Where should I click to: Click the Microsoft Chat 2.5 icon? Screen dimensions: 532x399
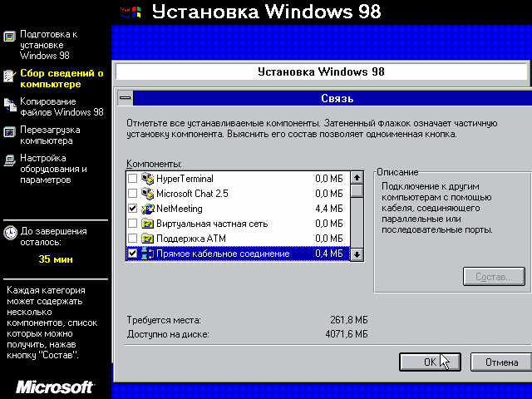pos(148,194)
